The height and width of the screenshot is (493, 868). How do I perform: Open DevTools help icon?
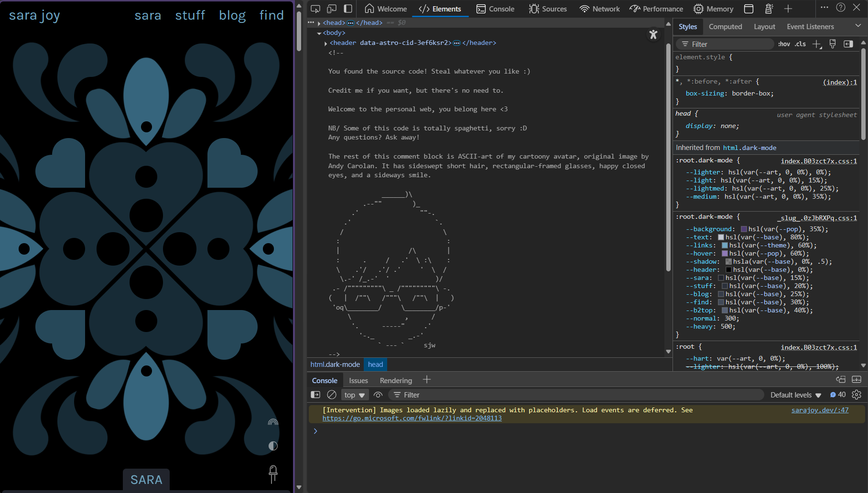841,8
